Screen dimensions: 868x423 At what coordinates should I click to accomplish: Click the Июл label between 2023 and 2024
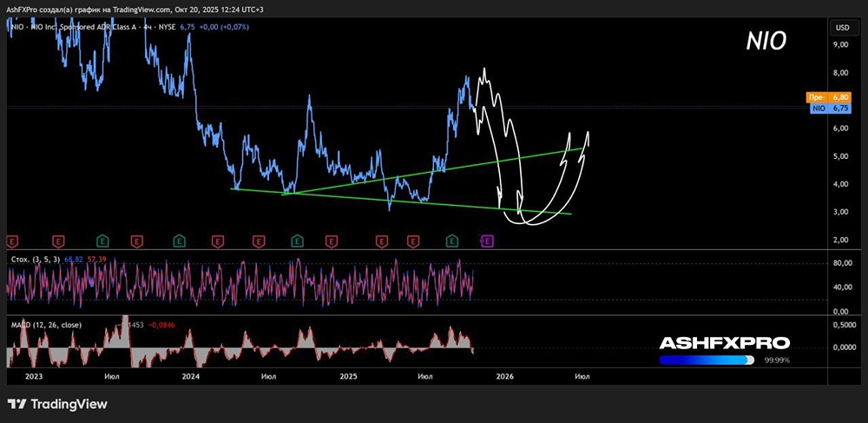[x=111, y=376]
